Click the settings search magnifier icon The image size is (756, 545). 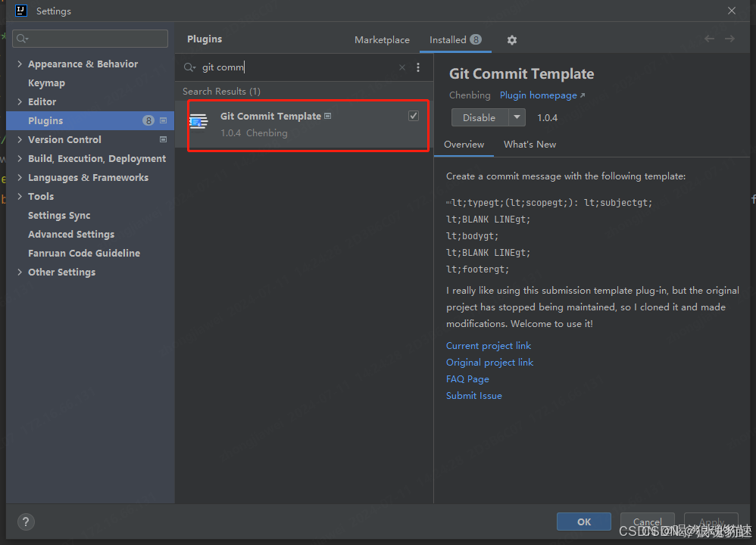(x=22, y=39)
